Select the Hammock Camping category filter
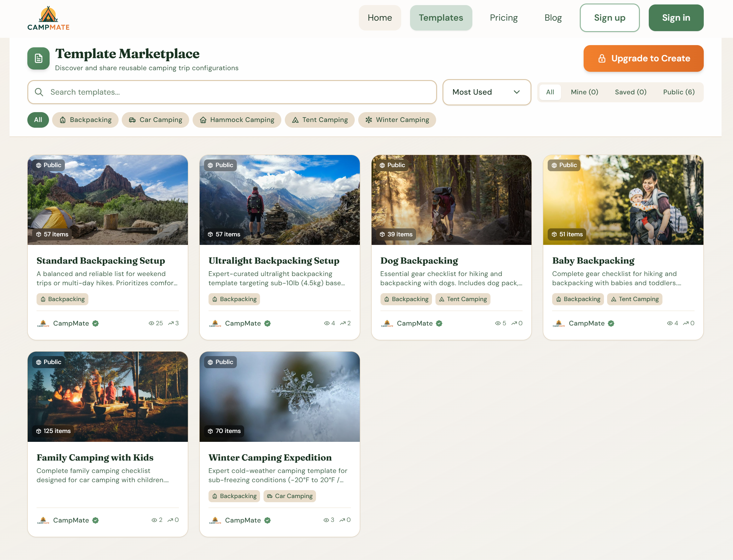Viewport: 733px width, 560px height. point(237,120)
